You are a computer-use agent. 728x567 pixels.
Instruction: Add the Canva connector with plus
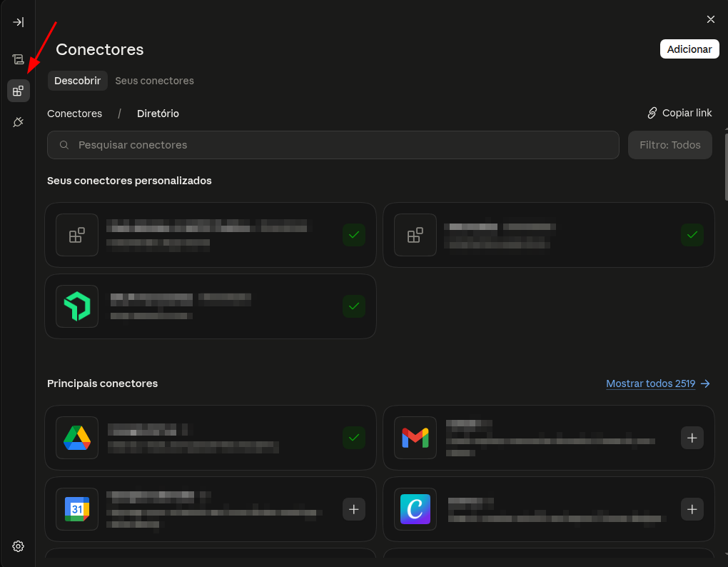(692, 509)
